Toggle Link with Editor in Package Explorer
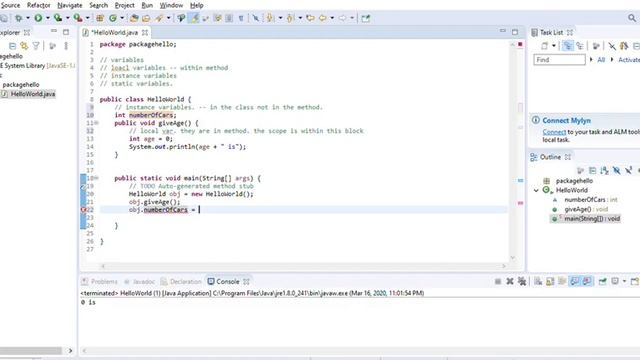The height and width of the screenshot is (360, 640). click(24, 46)
